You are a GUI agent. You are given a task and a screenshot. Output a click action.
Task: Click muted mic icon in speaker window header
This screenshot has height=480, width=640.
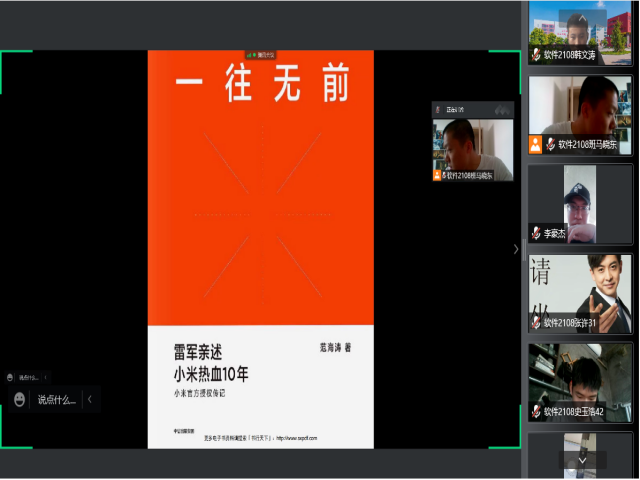tap(438, 109)
